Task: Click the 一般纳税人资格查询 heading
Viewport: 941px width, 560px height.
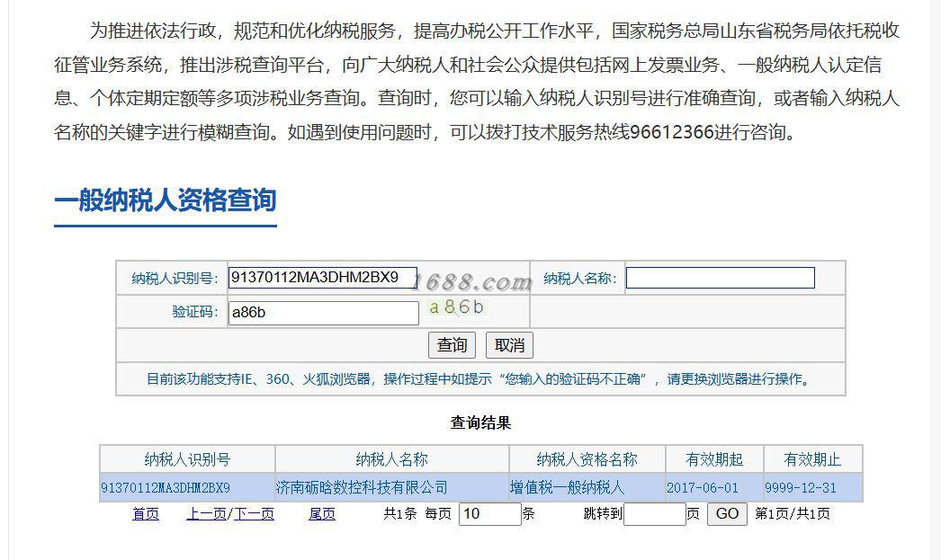Action: point(165,200)
